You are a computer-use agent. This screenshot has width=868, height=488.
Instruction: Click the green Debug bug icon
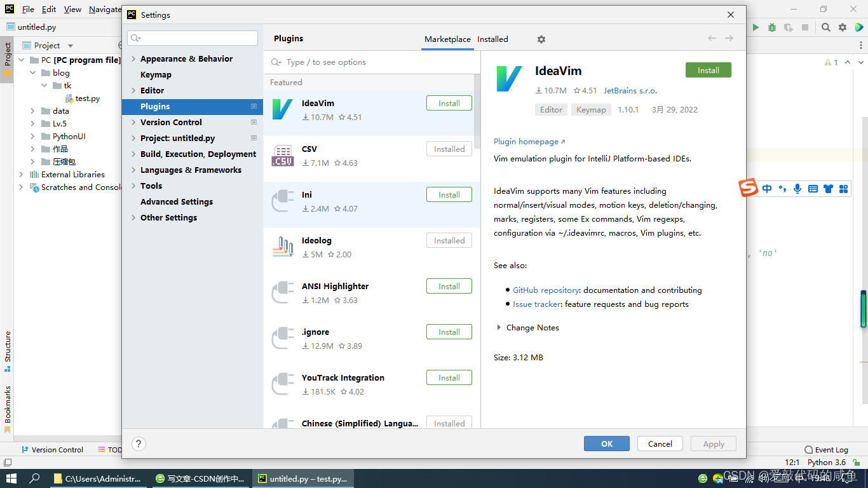click(x=772, y=27)
